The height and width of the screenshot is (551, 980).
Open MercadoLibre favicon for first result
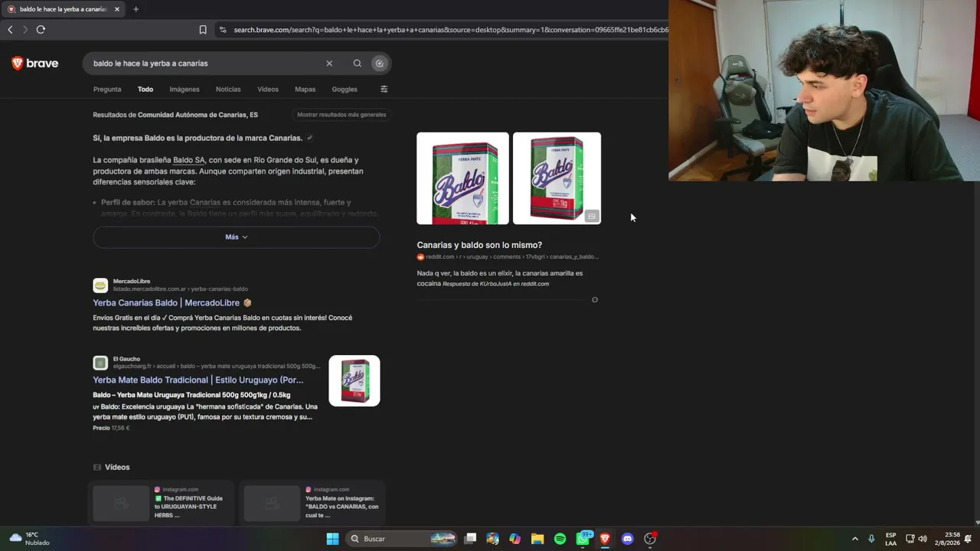click(x=100, y=285)
